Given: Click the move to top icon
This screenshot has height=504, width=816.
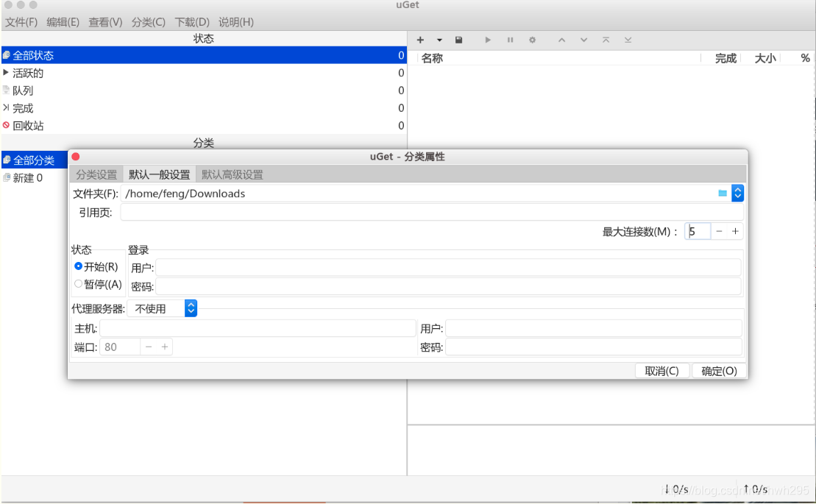Looking at the screenshot, I should (606, 40).
